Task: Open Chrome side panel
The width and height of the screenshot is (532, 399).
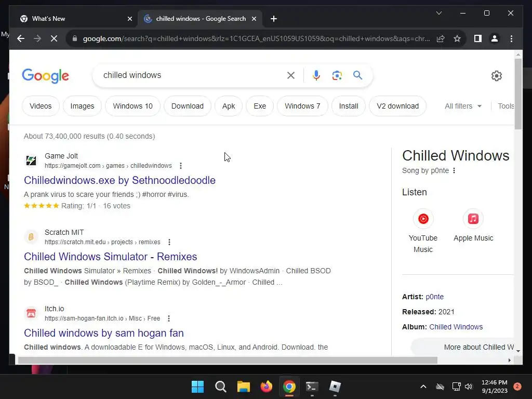Action: (478, 38)
